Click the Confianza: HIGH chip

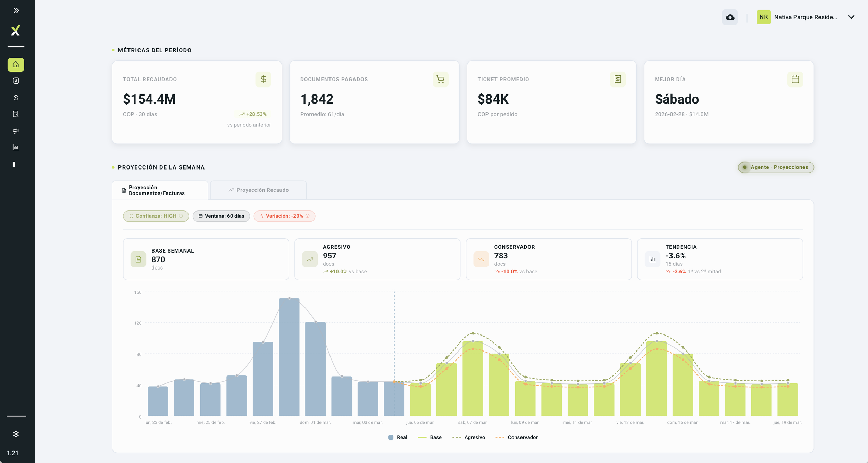tap(156, 216)
